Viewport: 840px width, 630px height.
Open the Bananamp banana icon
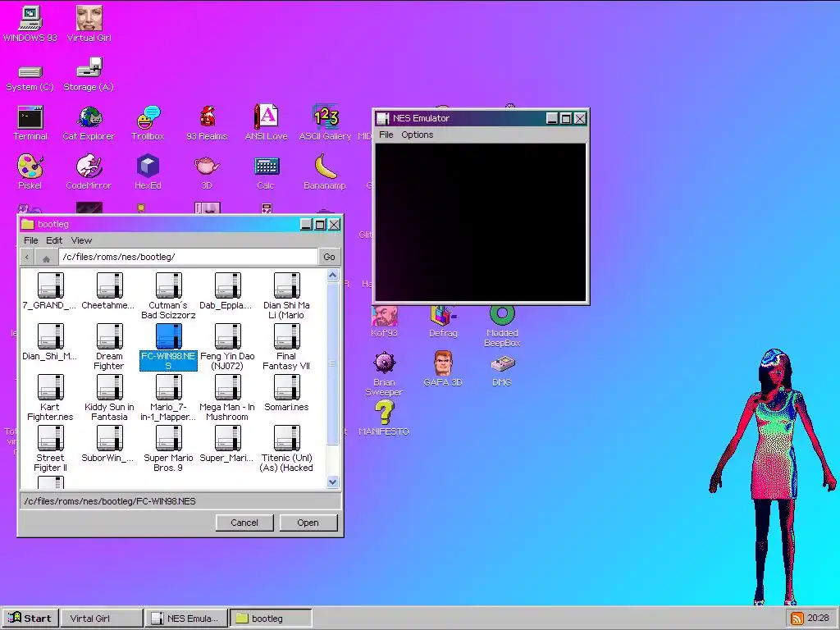(325, 171)
